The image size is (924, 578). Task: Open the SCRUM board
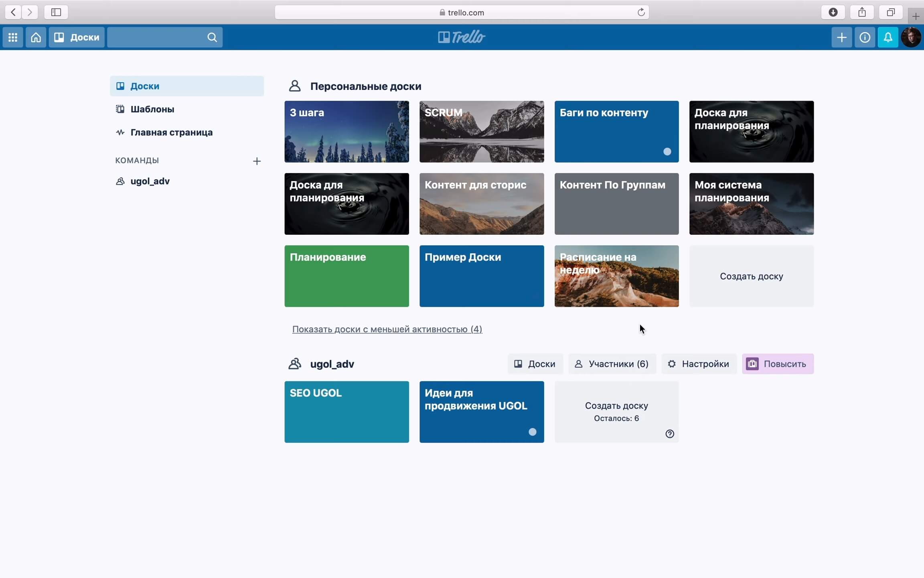tap(482, 132)
